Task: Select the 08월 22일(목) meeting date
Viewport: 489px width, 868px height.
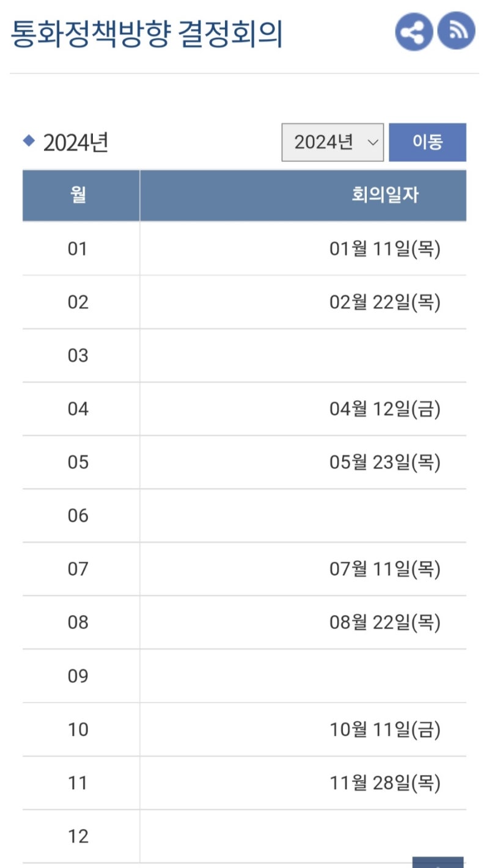Action: 385,622
